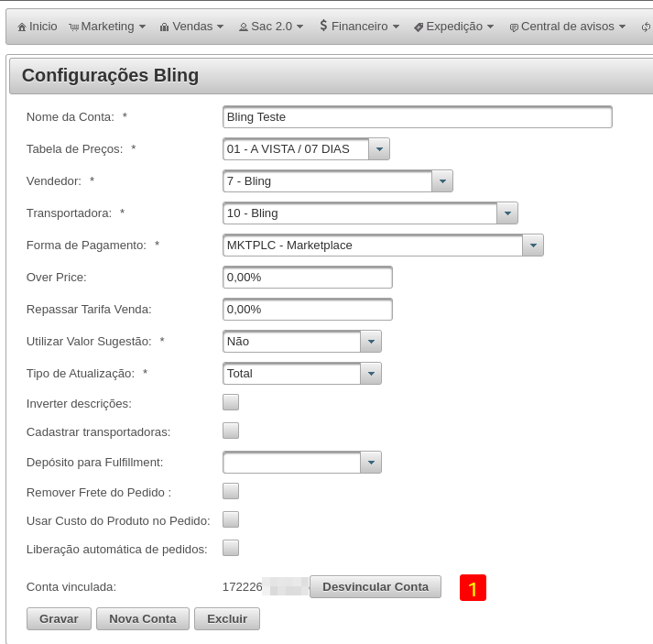The height and width of the screenshot is (644, 653).
Task: Open the Expedição menu
Action: tap(454, 27)
